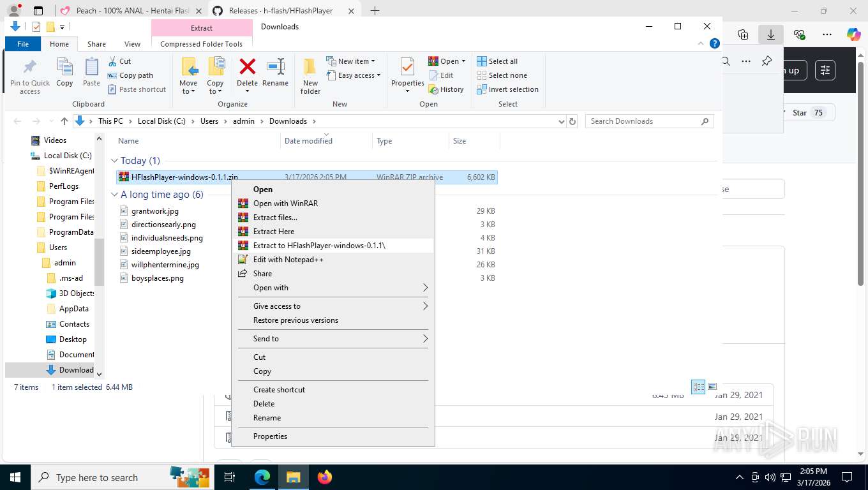Click Rename in the context menu

pos(333,418)
